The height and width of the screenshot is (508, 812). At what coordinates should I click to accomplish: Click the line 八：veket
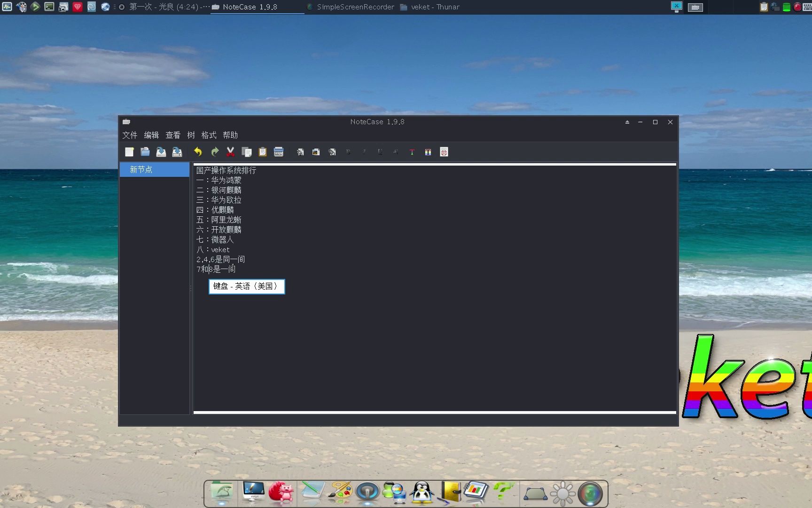213,249
